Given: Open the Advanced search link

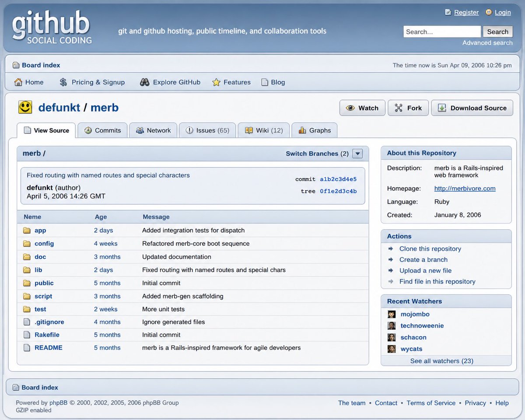Looking at the screenshot, I should 487,42.
